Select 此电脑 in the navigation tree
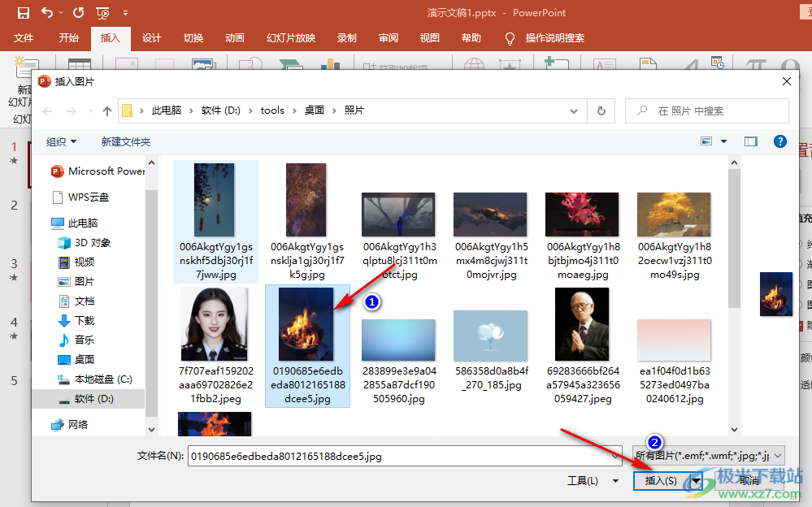812x507 pixels. tap(75, 223)
